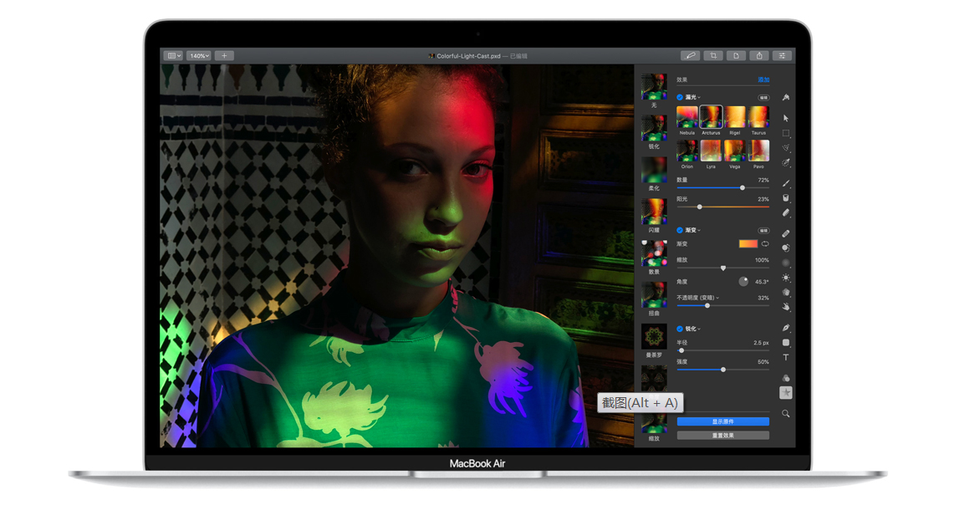Click the edit badge beside 漏光
Viewport: 980px width, 531px height.
763,98
